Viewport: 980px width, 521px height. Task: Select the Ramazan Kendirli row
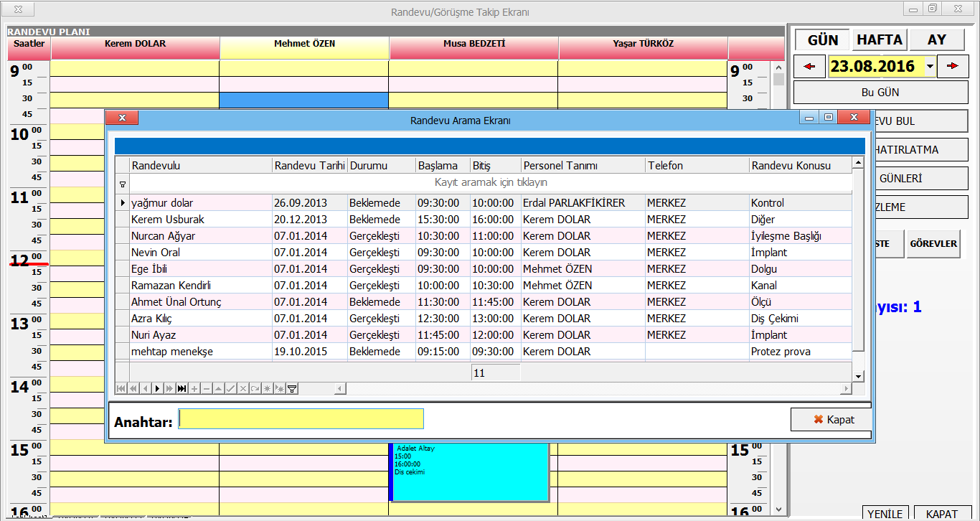(484, 286)
